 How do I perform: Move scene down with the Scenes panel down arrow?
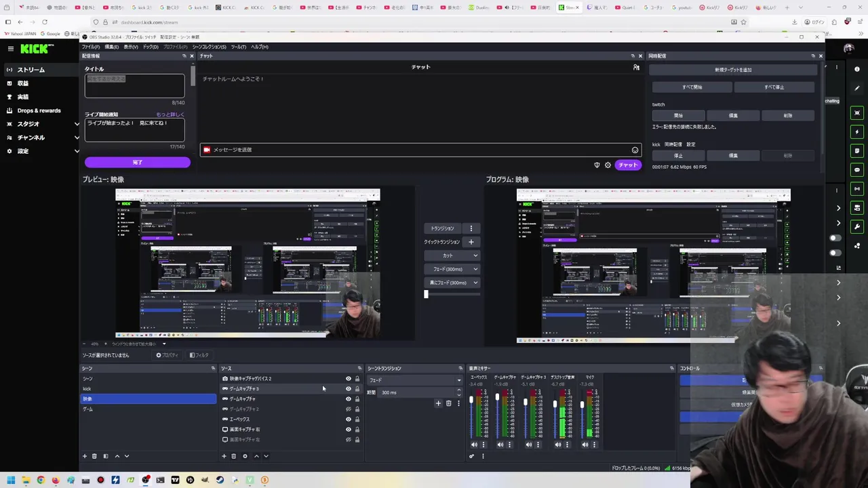pyautogui.click(x=126, y=456)
